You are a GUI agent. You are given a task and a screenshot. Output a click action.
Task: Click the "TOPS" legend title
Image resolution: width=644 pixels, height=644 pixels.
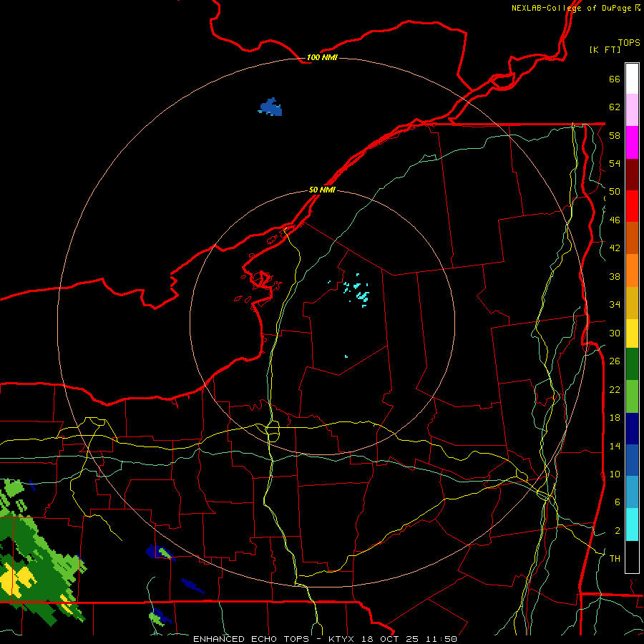629,43
